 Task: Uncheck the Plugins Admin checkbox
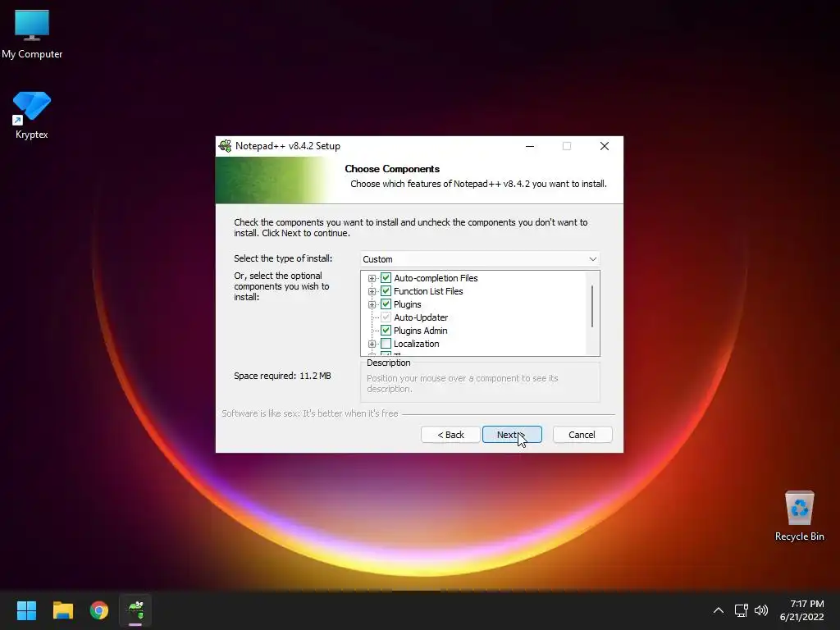click(x=386, y=331)
